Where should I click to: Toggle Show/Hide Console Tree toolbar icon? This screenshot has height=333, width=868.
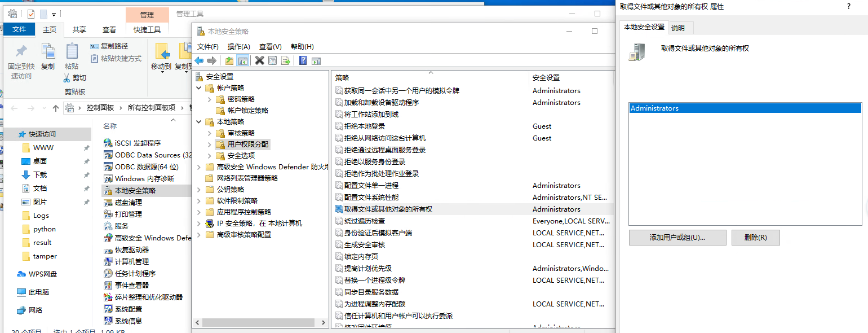[x=242, y=60]
